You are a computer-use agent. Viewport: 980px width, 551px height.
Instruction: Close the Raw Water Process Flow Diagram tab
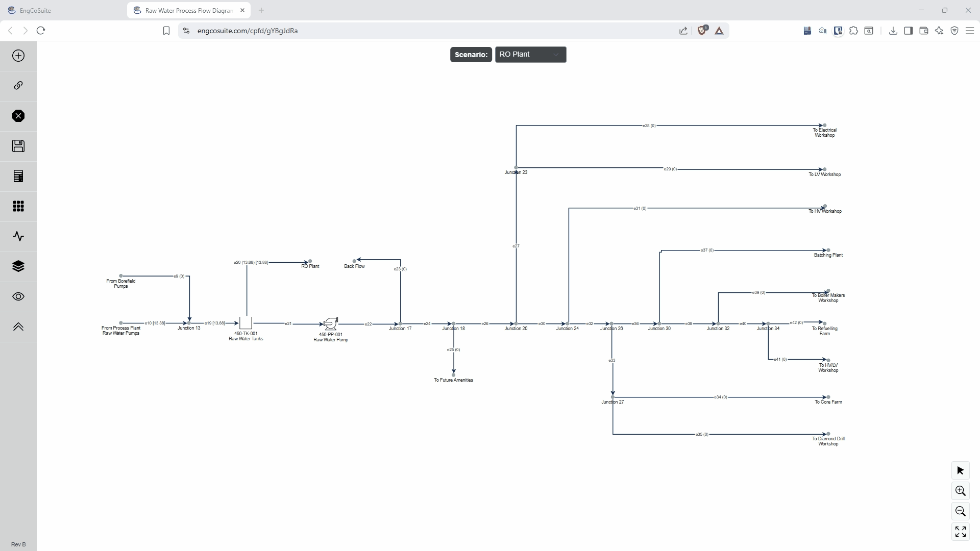pyautogui.click(x=242, y=10)
